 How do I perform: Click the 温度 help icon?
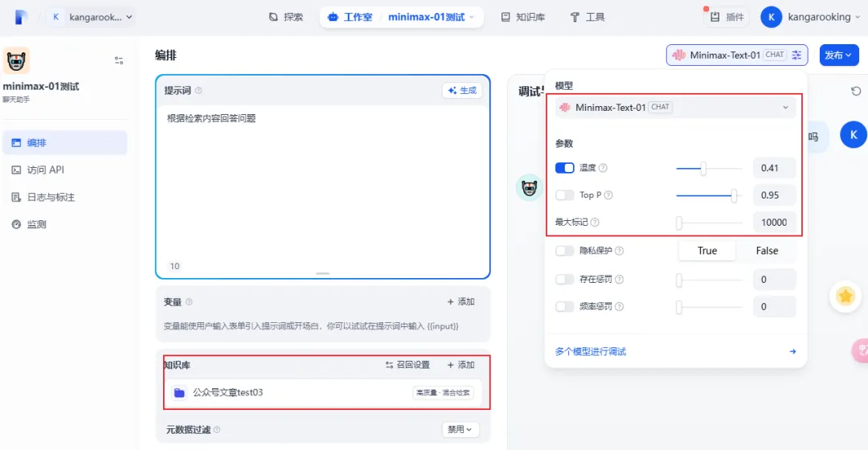pyautogui.click(x=603, y=168)
